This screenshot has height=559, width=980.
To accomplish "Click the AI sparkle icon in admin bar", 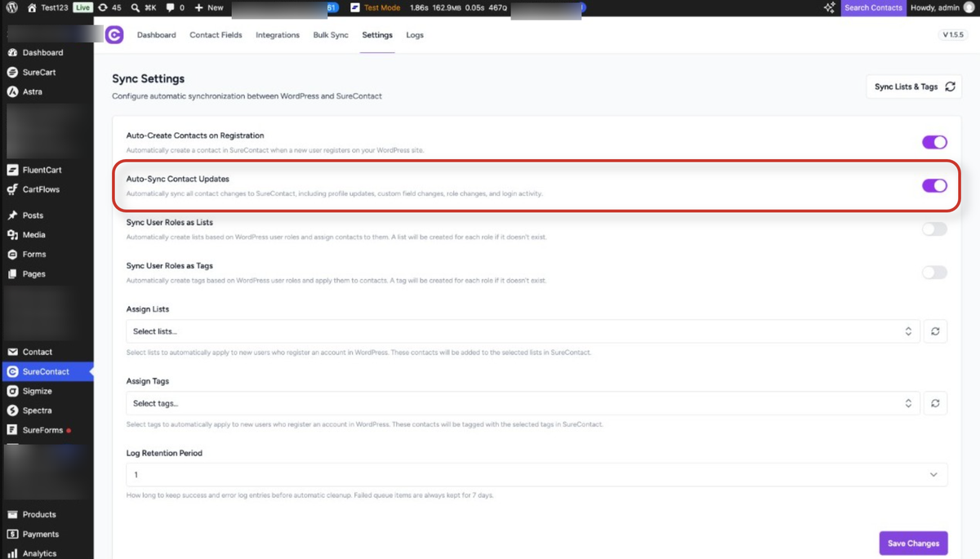I will pos(829,7).
